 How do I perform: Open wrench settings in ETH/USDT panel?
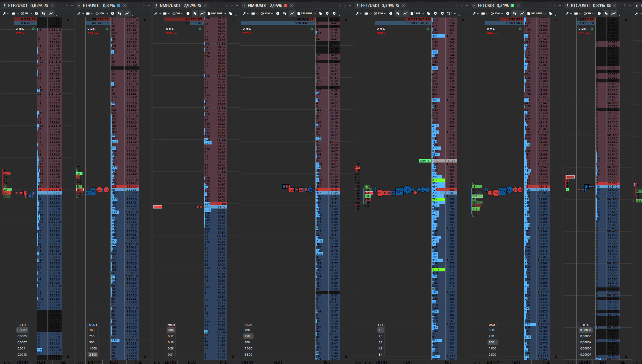[4, 13]
